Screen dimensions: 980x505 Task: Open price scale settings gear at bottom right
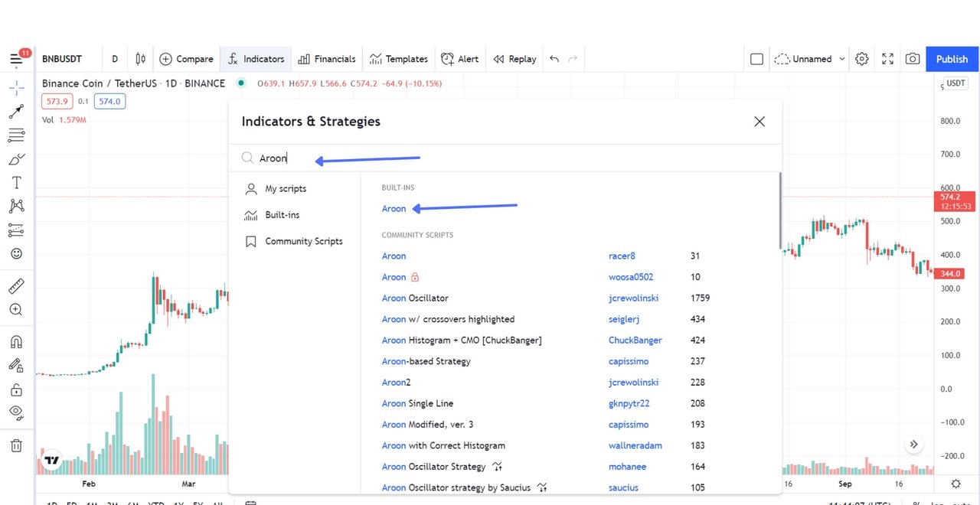click(956, 484)
